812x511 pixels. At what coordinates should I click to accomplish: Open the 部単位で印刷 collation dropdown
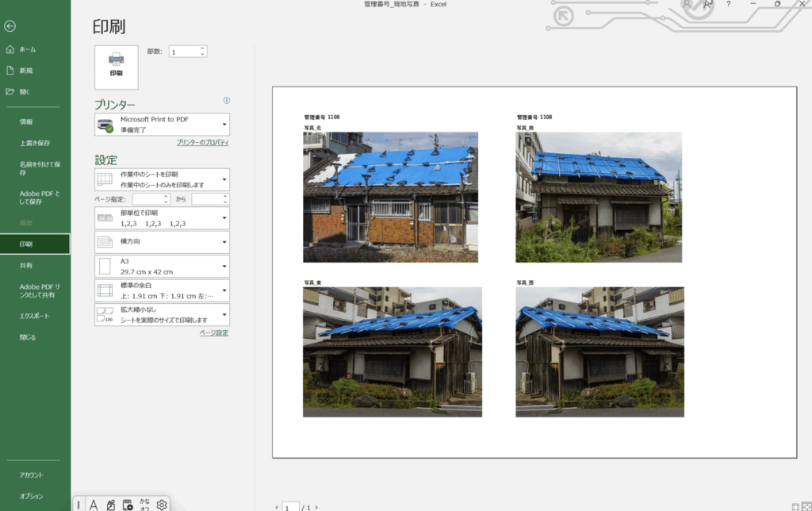162,217
